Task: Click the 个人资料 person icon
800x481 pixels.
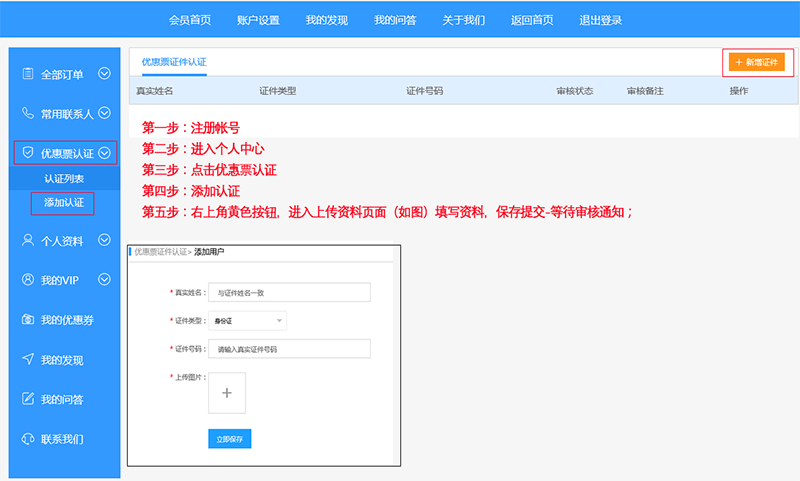Action: pos(28,240)
